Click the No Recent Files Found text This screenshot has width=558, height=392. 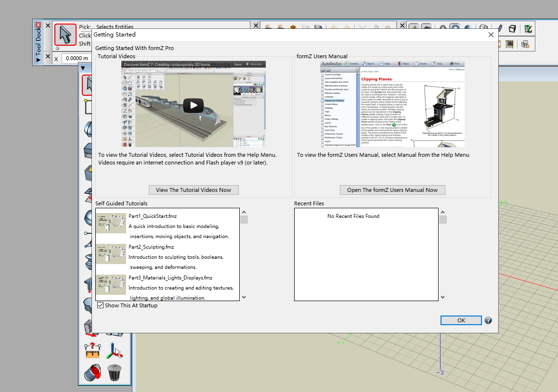(353, 216)
